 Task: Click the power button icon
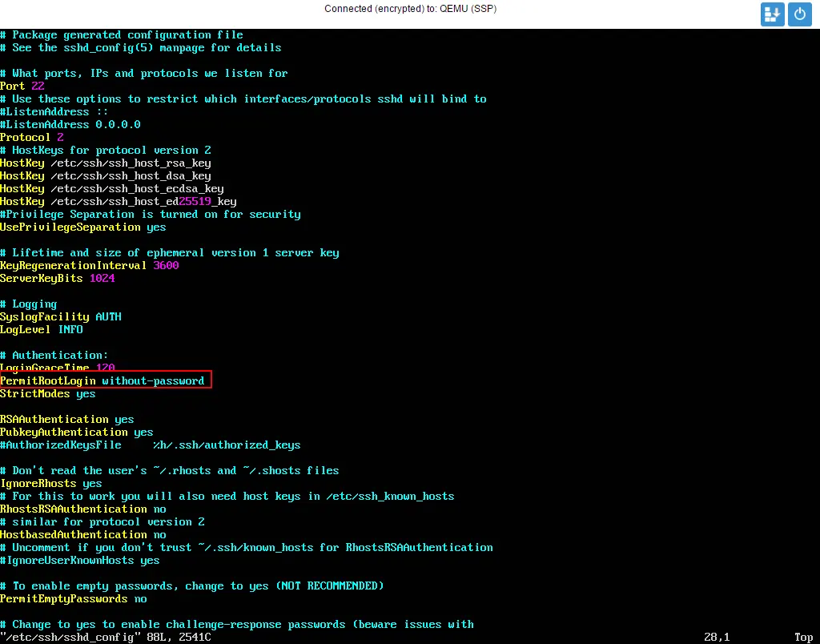pos(800,14)
